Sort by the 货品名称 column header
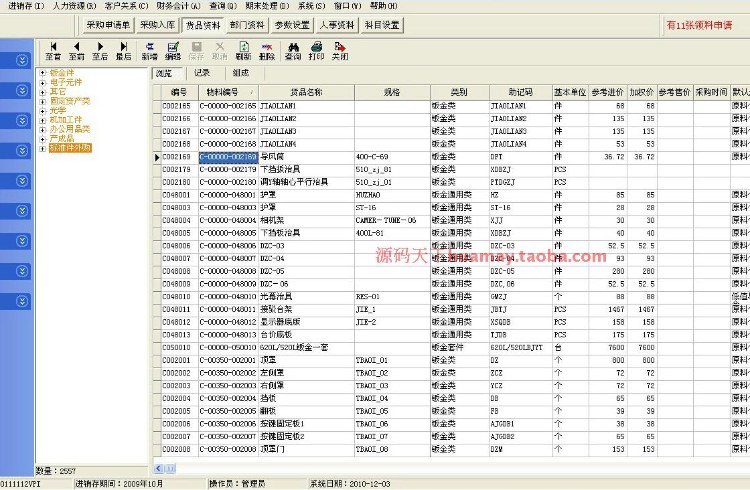Viewport: 750px width, 490px height. point(307,92)
